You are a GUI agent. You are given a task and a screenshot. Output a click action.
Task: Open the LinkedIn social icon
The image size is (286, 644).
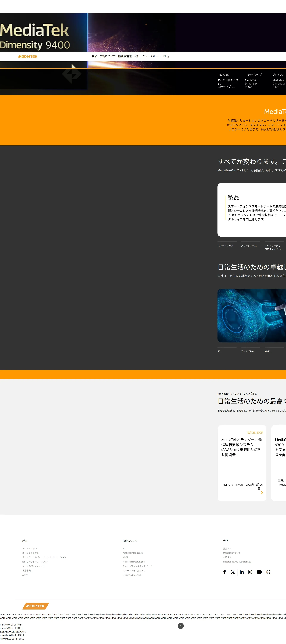point(241,572)
